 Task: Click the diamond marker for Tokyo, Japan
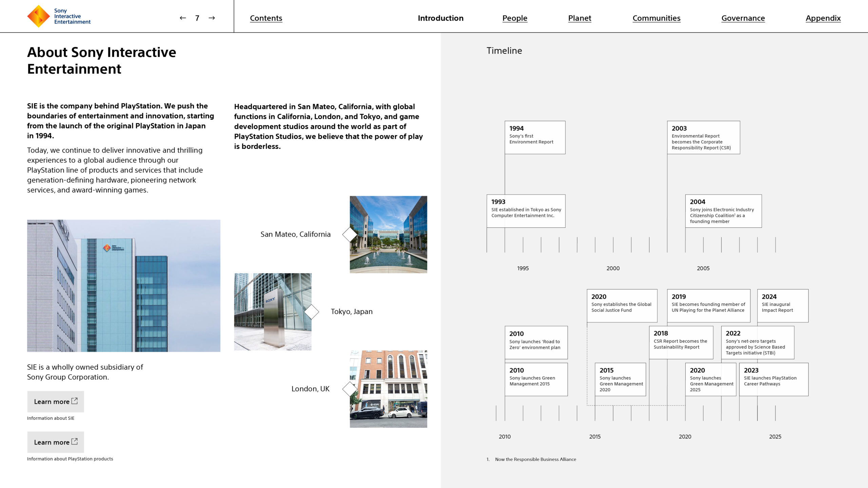pos(312,312)
